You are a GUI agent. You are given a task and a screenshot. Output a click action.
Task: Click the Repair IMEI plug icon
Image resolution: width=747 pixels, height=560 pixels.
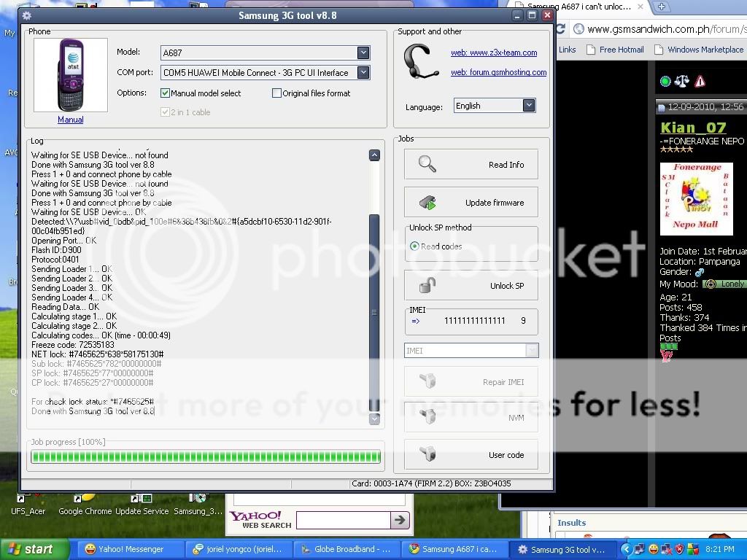(x=427, y=381)
